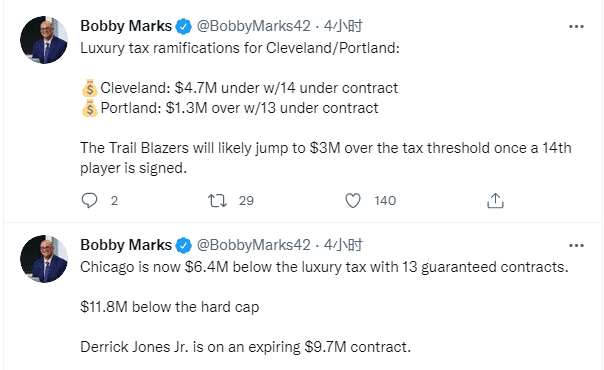Viewport: 604px width, 370px height.
Task: Open the @BobbyMarks42 handle on Chicago tweet
Action: (x=253, y=245)
